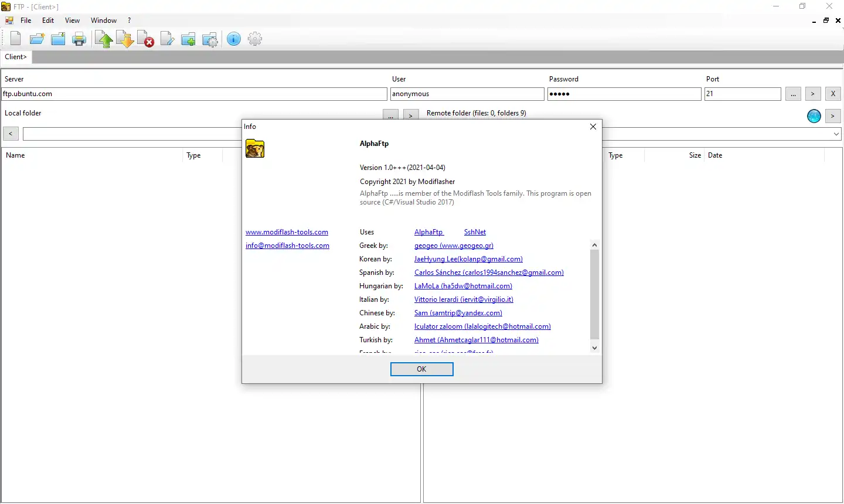Open the blue Info toolbar icon
This screenshot has height=504, width=844.
coord(233,39)
